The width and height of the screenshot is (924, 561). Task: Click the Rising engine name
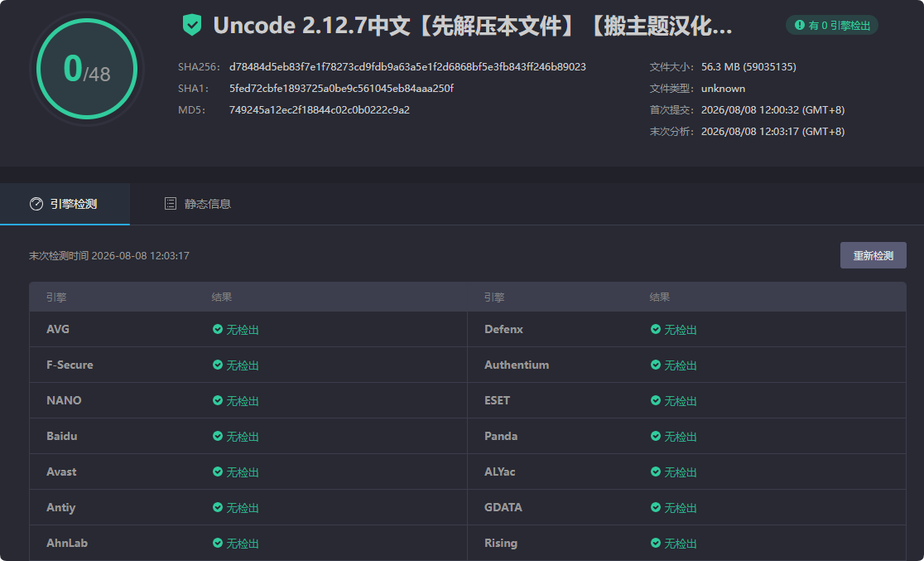[500, 544]
